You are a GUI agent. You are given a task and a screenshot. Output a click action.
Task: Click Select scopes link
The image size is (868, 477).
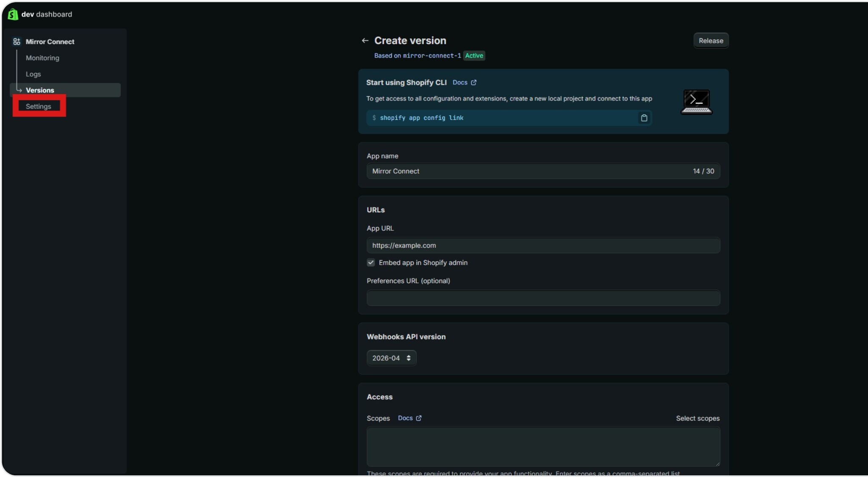[697, 419]
